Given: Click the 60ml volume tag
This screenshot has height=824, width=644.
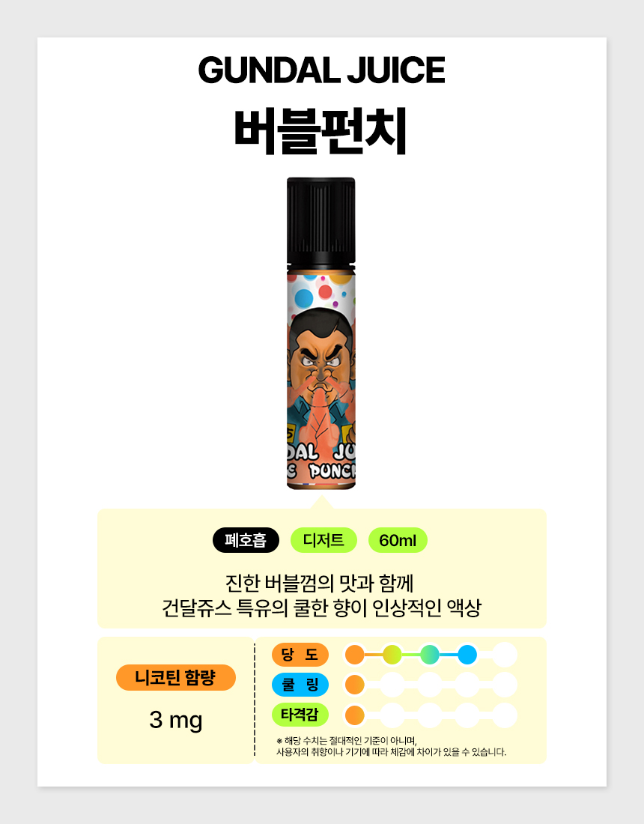Looking at the screenshot, I should click(398, 540).
